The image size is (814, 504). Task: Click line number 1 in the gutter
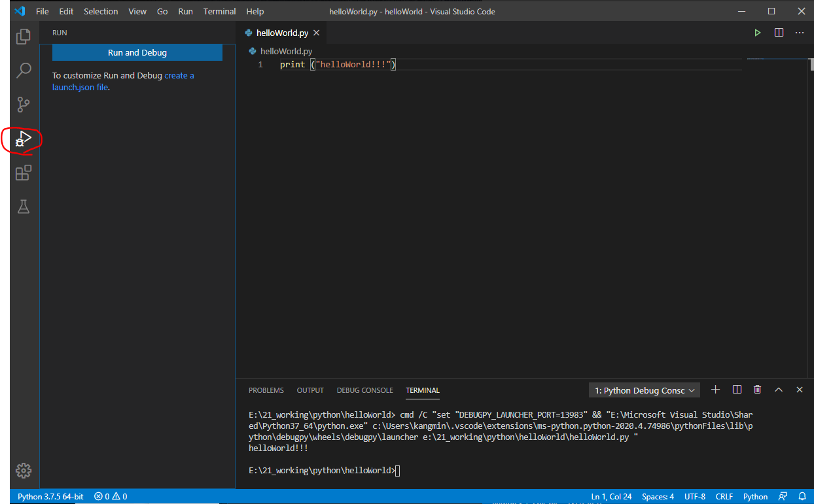click(260, 64)
